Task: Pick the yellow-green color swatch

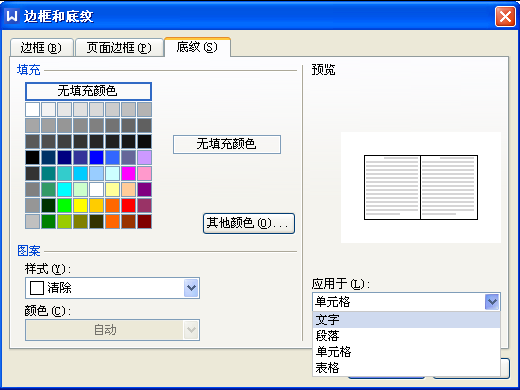Action: (x=64, y=221)
